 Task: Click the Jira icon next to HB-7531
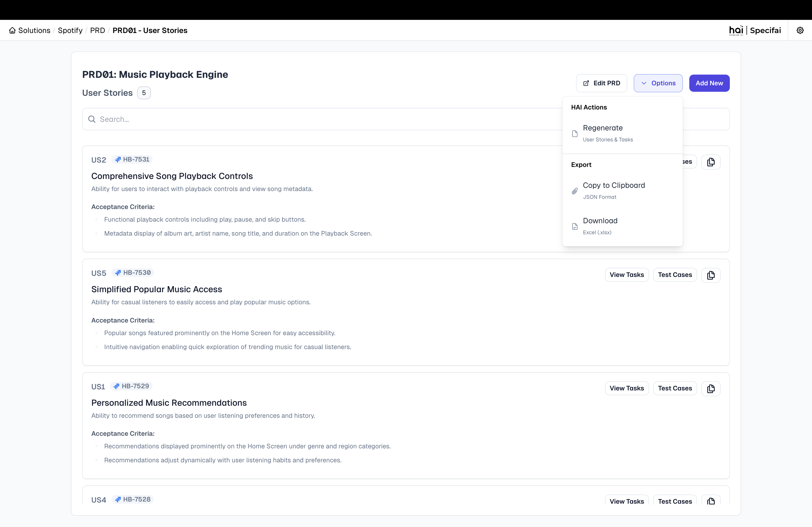pyautogui.click(x=118, y=160)
